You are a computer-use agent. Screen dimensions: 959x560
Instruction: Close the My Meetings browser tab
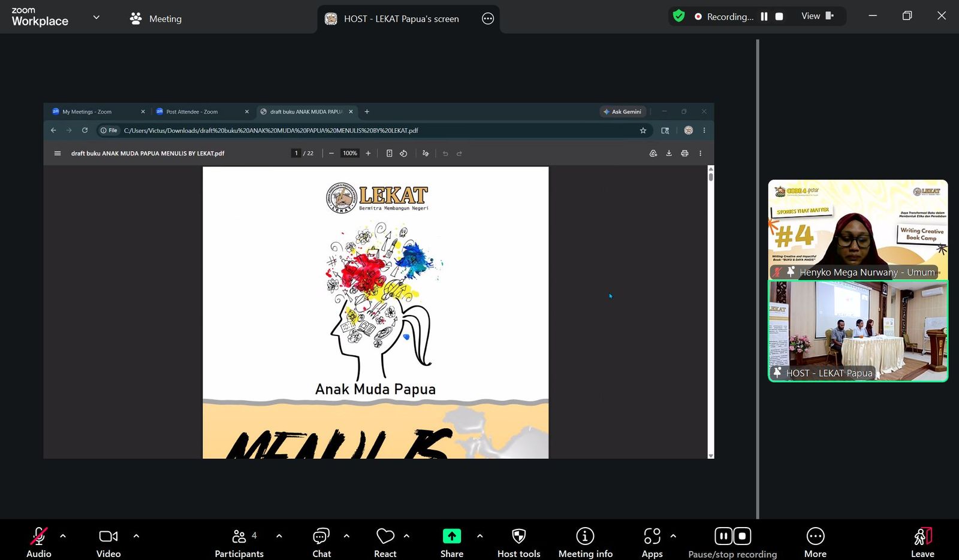(x=143, y=111)
